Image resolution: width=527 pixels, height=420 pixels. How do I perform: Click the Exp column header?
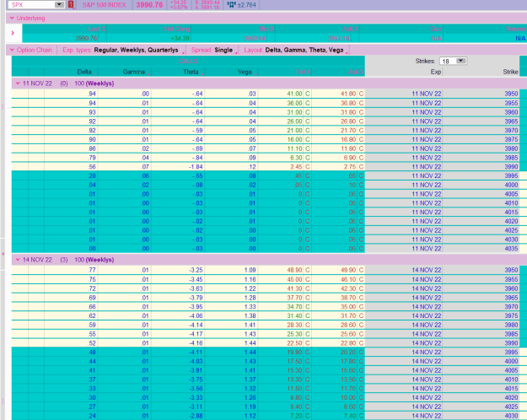point(436,72)
